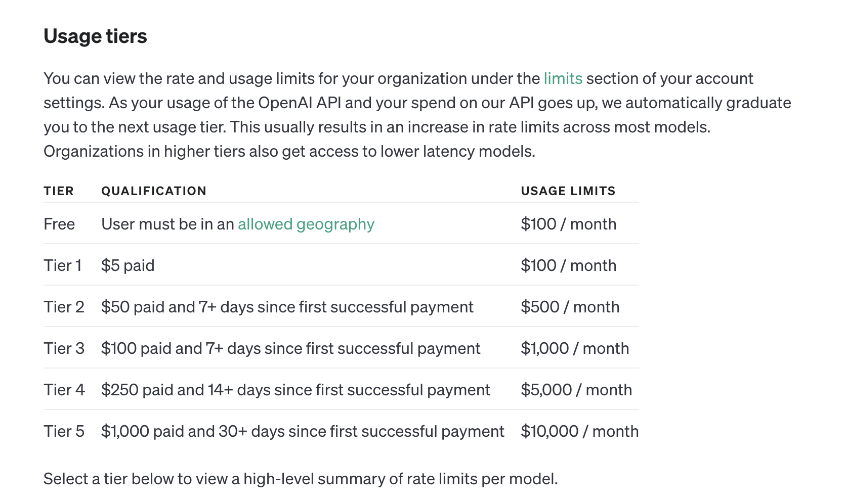The image size is (845, 504).
Task: Click the "$5 paid" qualification text
Action: 128,265
